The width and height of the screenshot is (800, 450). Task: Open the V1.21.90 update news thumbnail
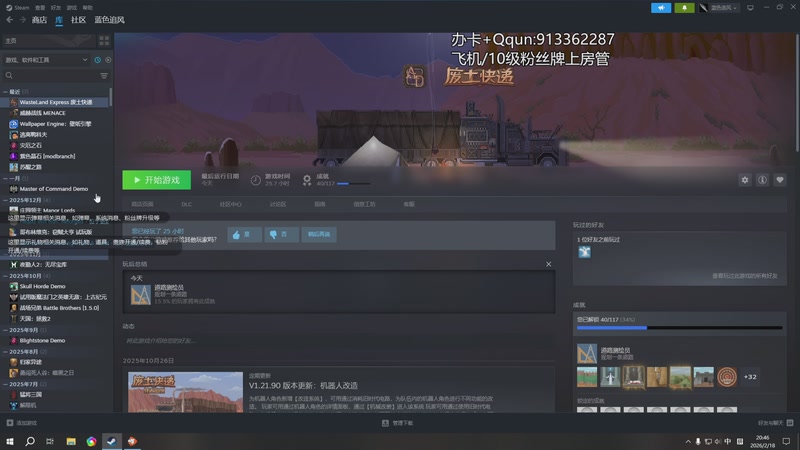(x=185, y=392)
